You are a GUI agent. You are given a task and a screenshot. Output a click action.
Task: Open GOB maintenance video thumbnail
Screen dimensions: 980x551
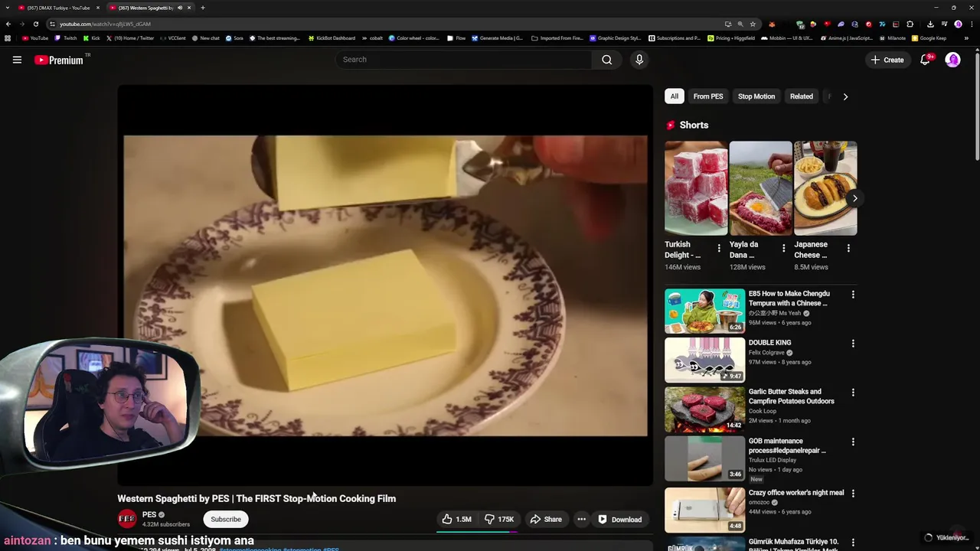(704, 458)
